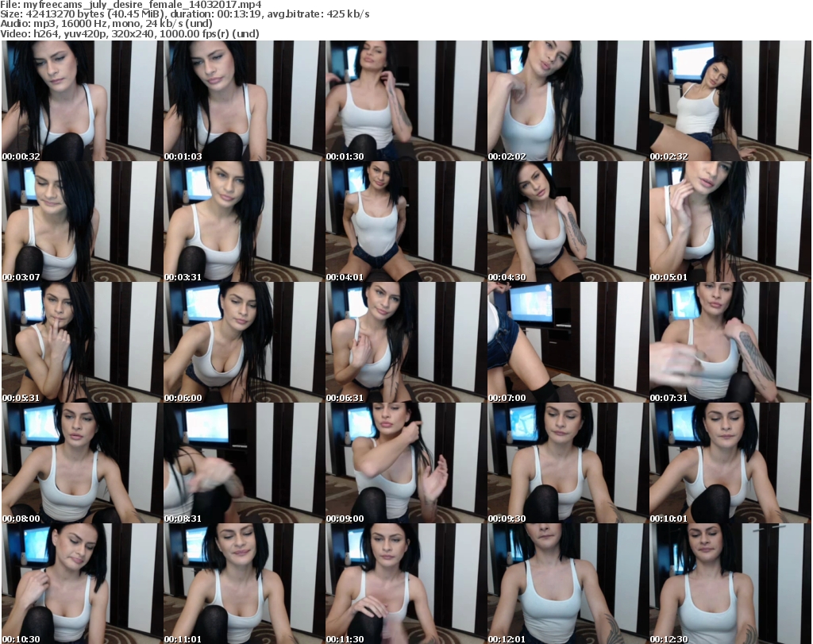Click the thumbnail stamped 00:02:32

click(x=730, y=101)
